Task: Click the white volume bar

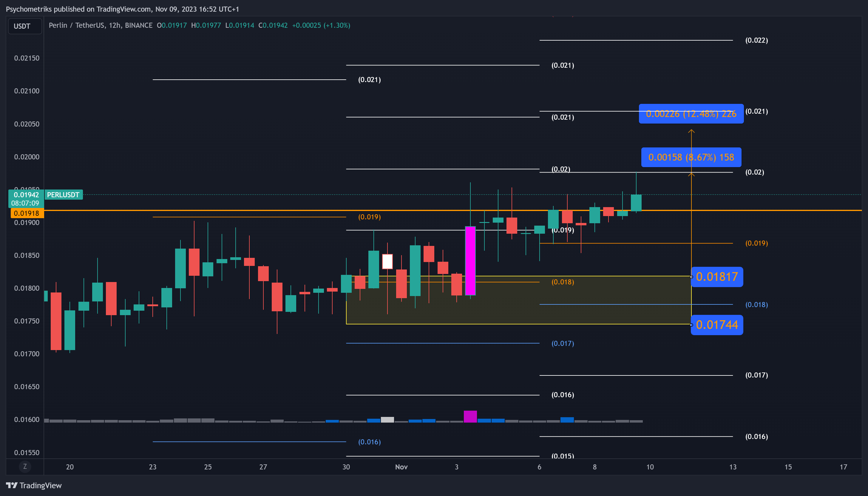Action: pos(387,420)
